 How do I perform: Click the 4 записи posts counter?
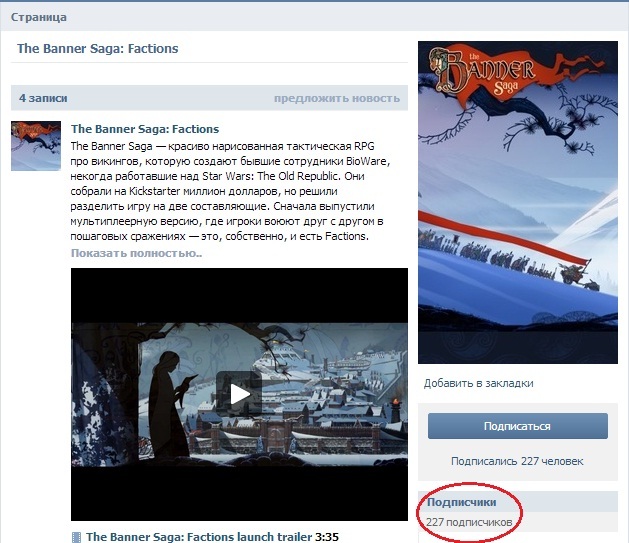(x=43, y=98)
